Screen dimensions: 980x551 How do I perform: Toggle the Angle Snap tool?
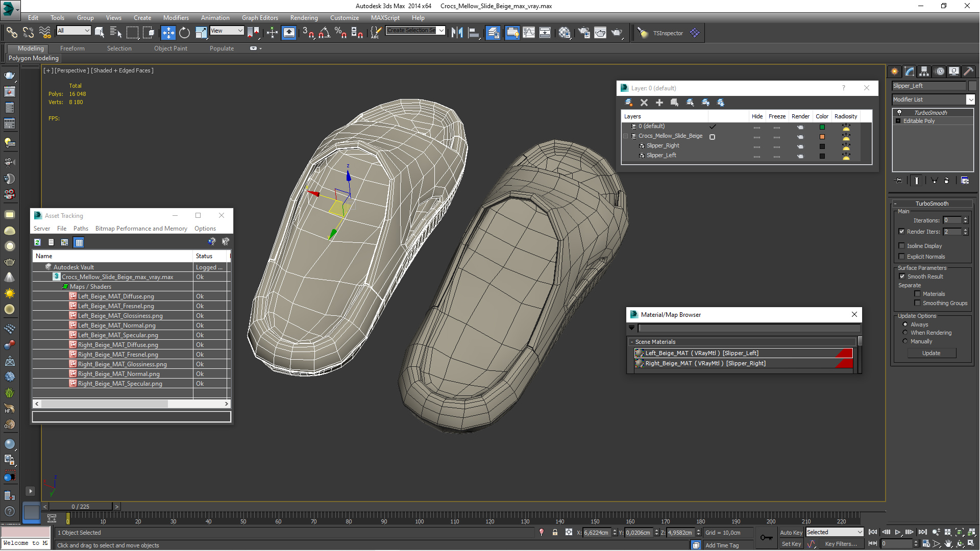[324, 33]
